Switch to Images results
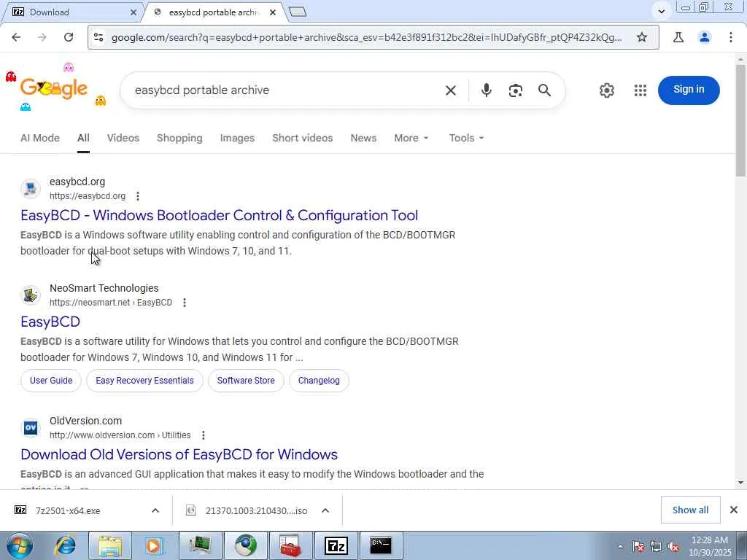This screenshot has height=560, width=747. point(237,138)
